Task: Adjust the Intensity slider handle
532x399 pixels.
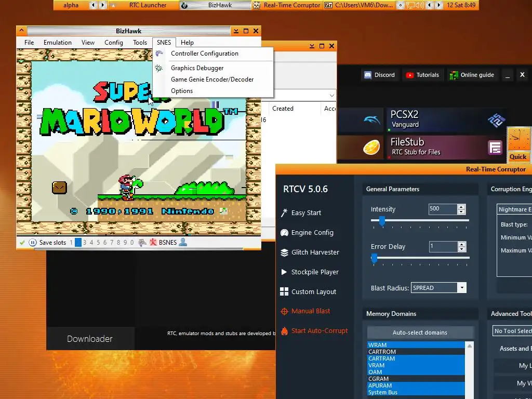Action: [x=382, y=221]
